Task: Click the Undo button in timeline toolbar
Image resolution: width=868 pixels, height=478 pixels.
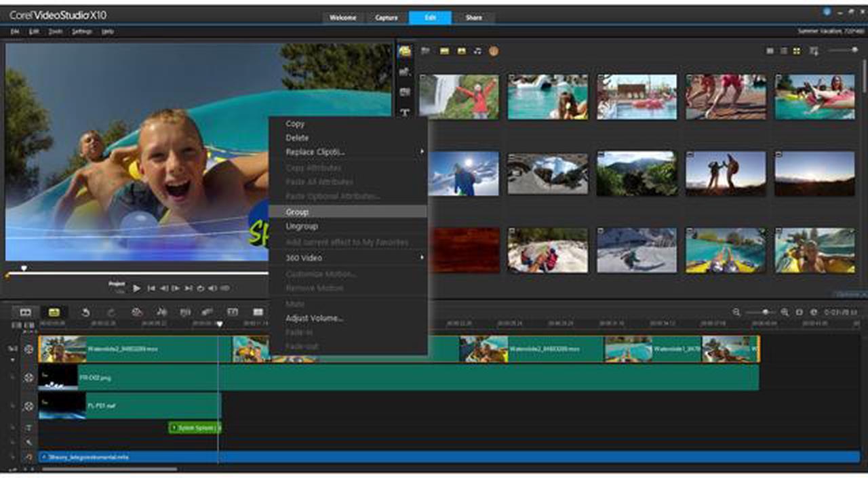Action: click(85, 312)
